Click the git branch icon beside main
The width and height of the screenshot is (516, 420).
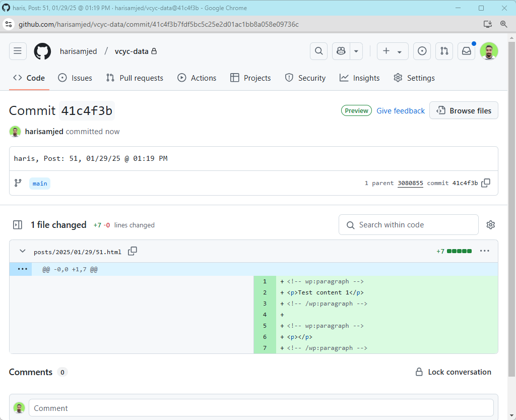18,183
